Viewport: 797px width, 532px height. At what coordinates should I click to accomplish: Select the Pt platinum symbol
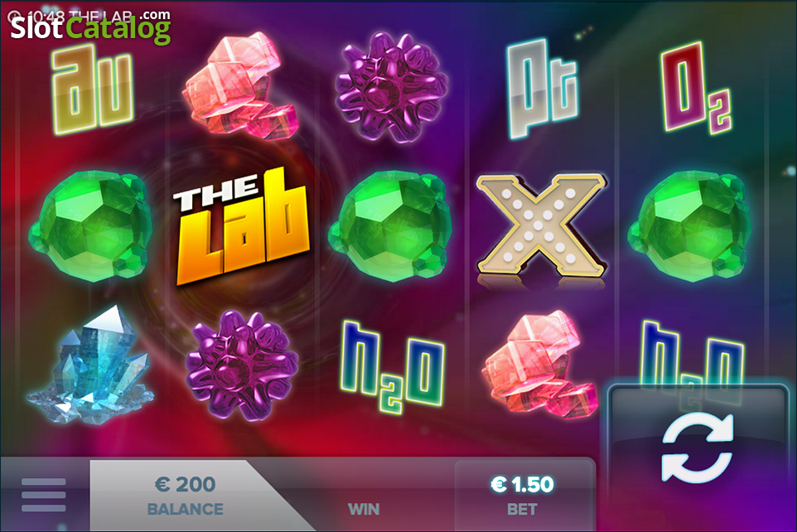tap(543, 89)
